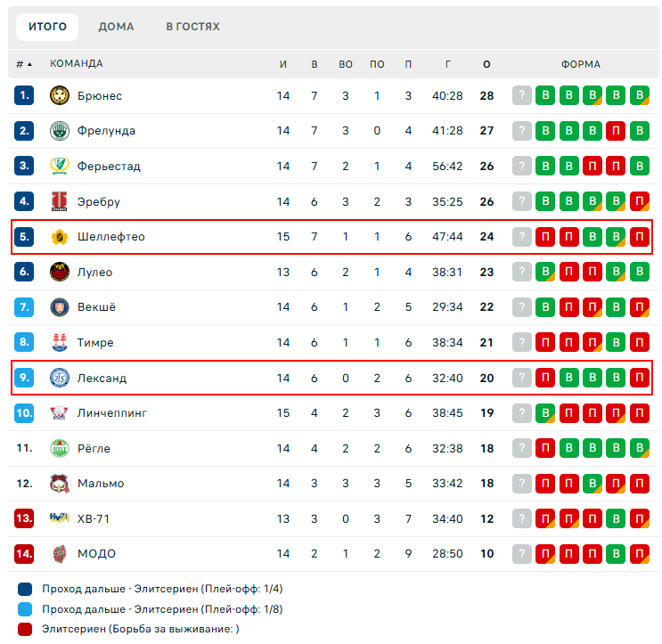Select the ИТОГО tab
The image size is (662, 644).
(47, 27)
